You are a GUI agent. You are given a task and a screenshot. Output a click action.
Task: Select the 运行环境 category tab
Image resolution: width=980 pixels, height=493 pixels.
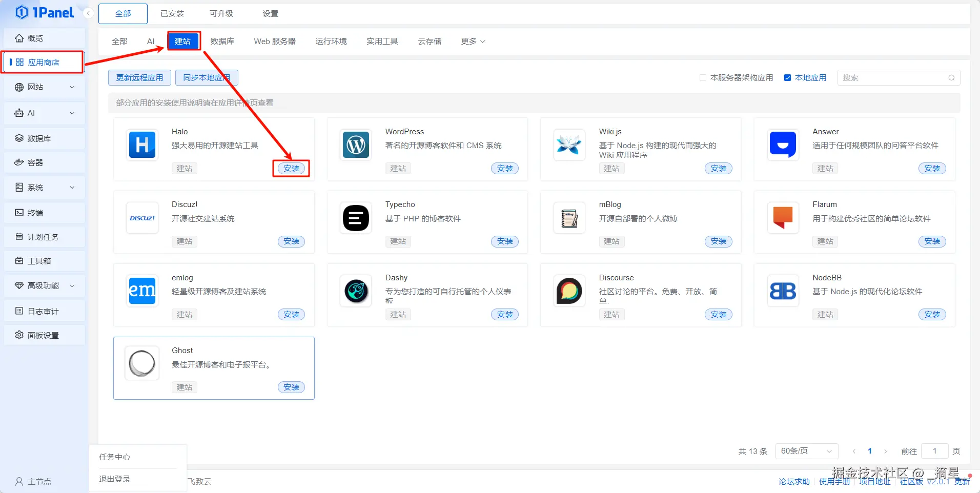[331, 41]
